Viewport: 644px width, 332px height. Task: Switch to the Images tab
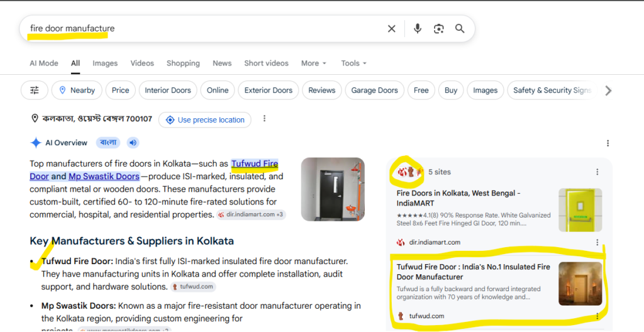tap(105, 64)
